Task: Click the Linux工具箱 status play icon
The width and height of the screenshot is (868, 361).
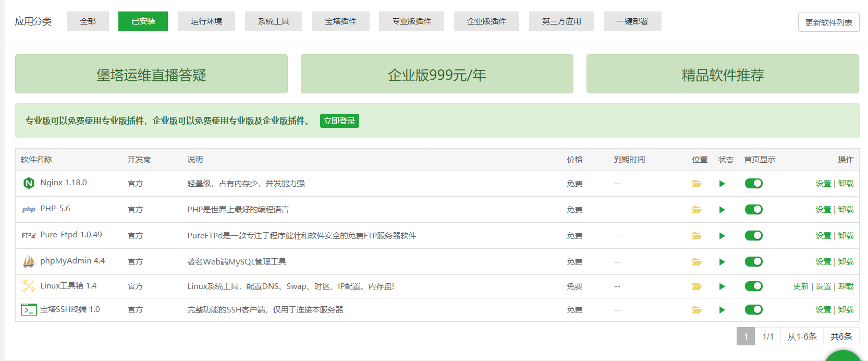Action: coord(722,286)
